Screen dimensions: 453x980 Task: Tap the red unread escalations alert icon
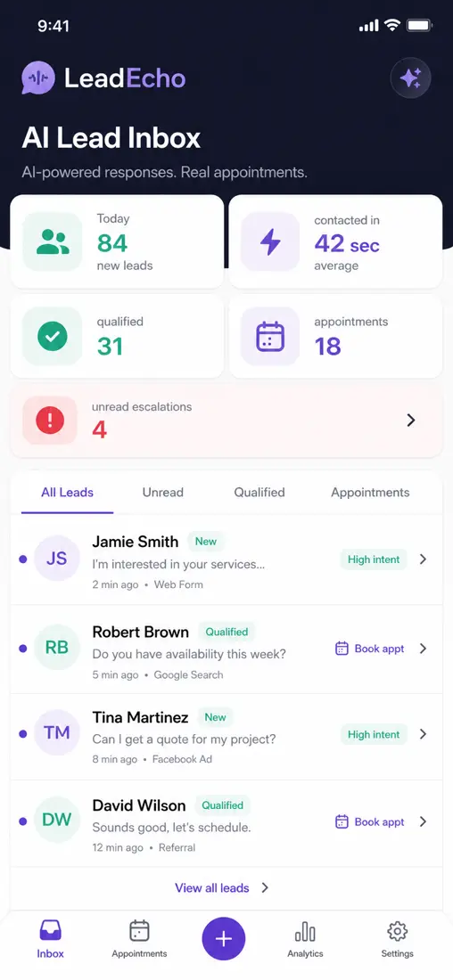50,420
